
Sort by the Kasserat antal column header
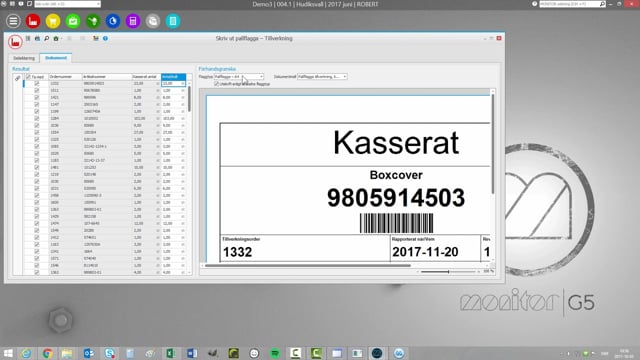146,77
